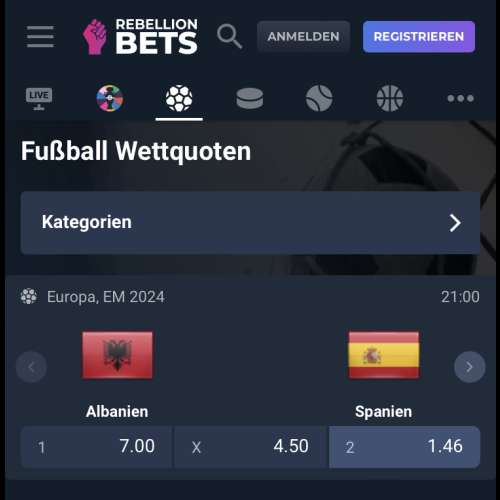Viewport: 500px width, 500px height.
Task: Show more sports via three dots
Action: coord(460,98)
